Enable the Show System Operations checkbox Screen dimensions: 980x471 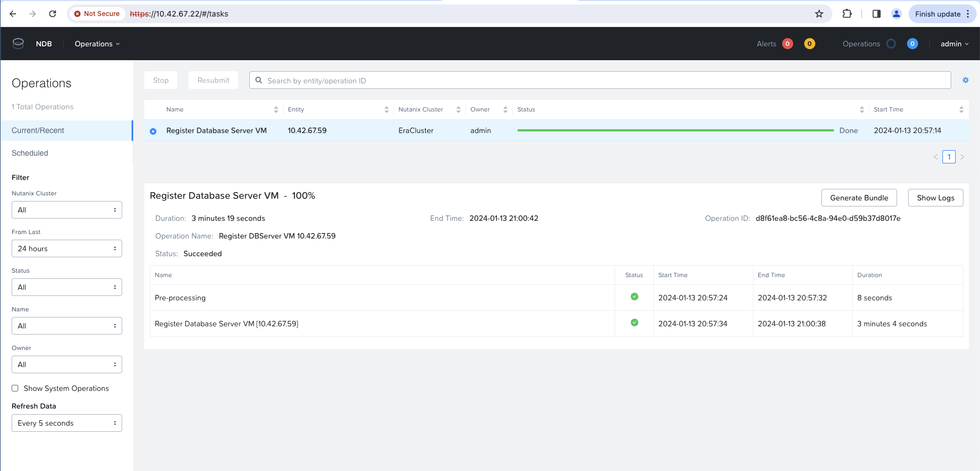[15, 388]
